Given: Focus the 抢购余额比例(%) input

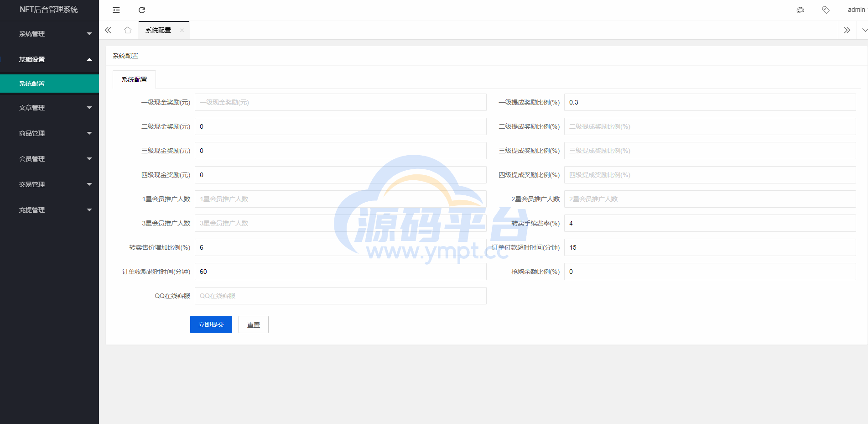Looking at the screenshot, I should 710,272.
